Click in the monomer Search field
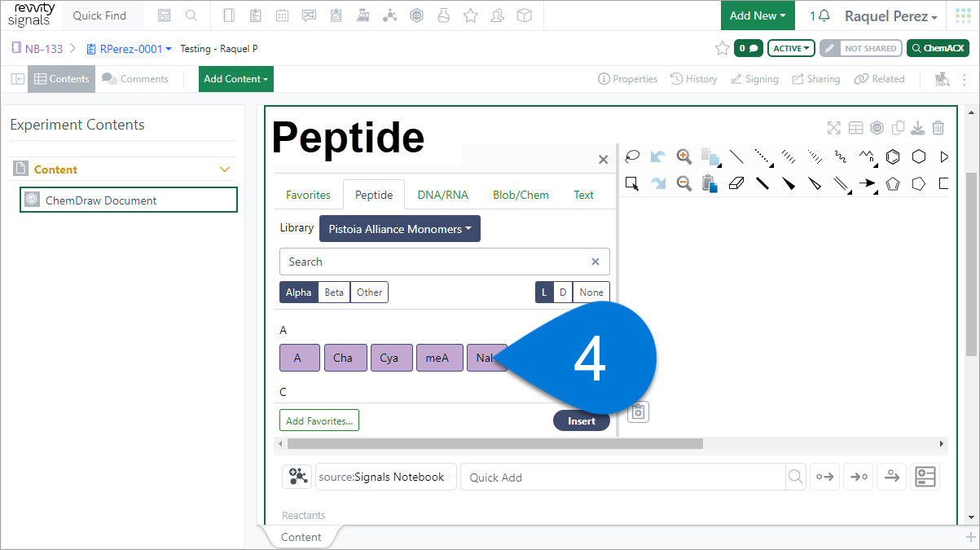 [x=445, y=262]
